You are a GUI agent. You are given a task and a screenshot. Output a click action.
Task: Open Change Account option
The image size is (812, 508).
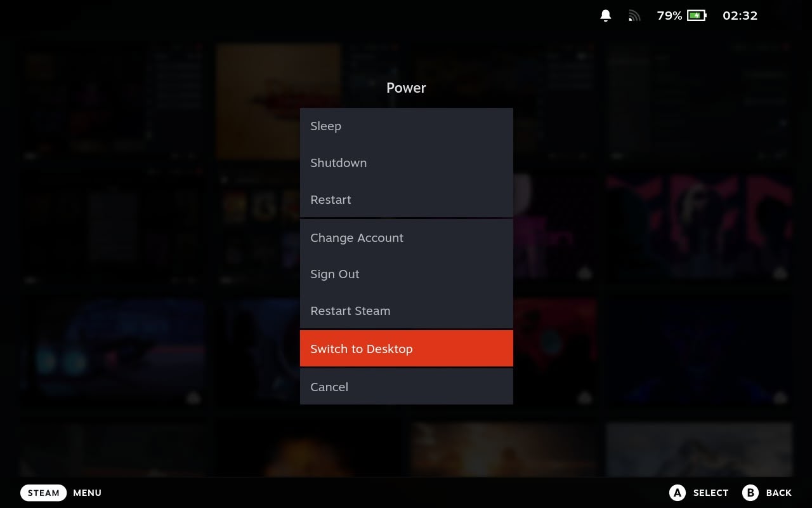click(406, 237)
